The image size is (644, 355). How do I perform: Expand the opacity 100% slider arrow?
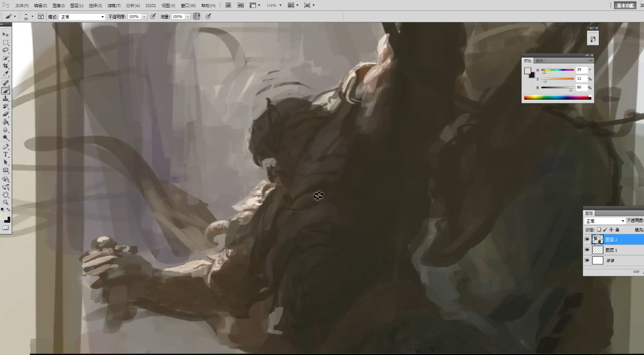(144, 17)
